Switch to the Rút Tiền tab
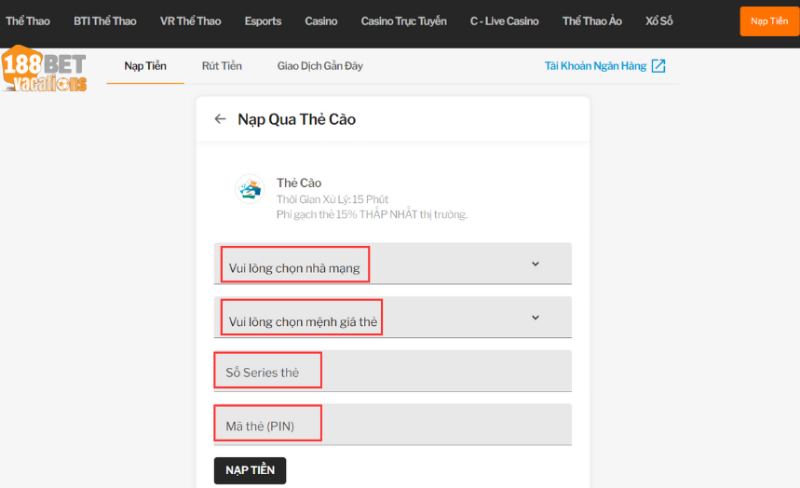Viewport: 800px width, 488px height. [x=221, y=66]
